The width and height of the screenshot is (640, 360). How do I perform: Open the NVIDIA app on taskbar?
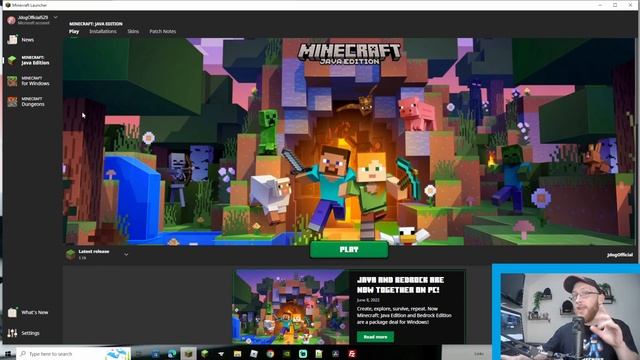pyautogui.click(x=287, y=353)
